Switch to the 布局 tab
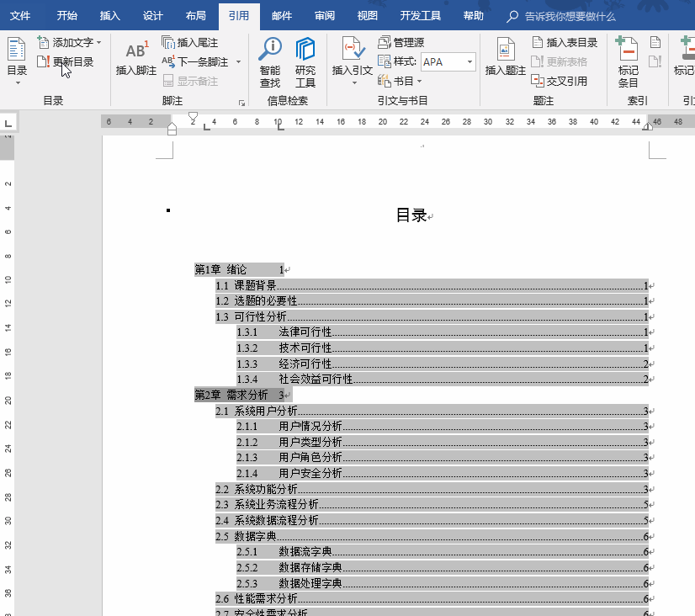This screenshot has height=616, width=695. [x=195, y=16]
